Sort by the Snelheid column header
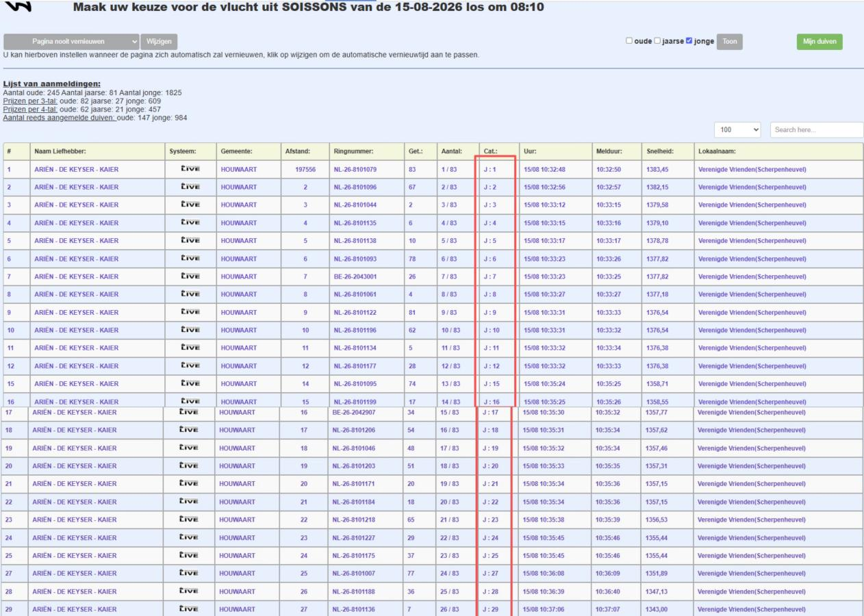 [667, 151]
